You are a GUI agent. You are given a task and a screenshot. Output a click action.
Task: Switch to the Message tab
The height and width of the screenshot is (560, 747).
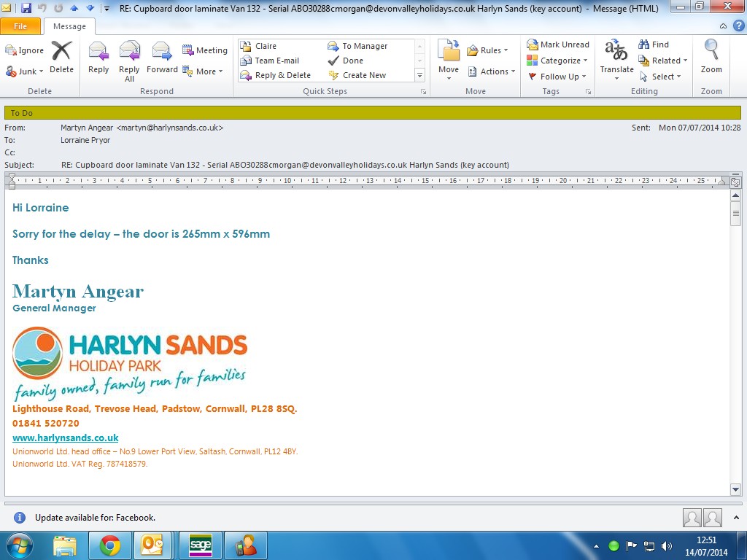click(69, 26)
